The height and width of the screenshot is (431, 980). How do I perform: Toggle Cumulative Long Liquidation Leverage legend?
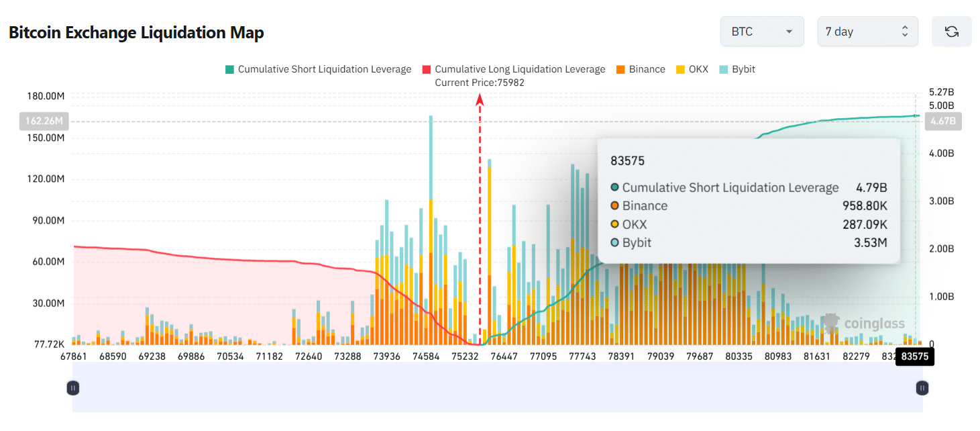(x=513, y=69)
